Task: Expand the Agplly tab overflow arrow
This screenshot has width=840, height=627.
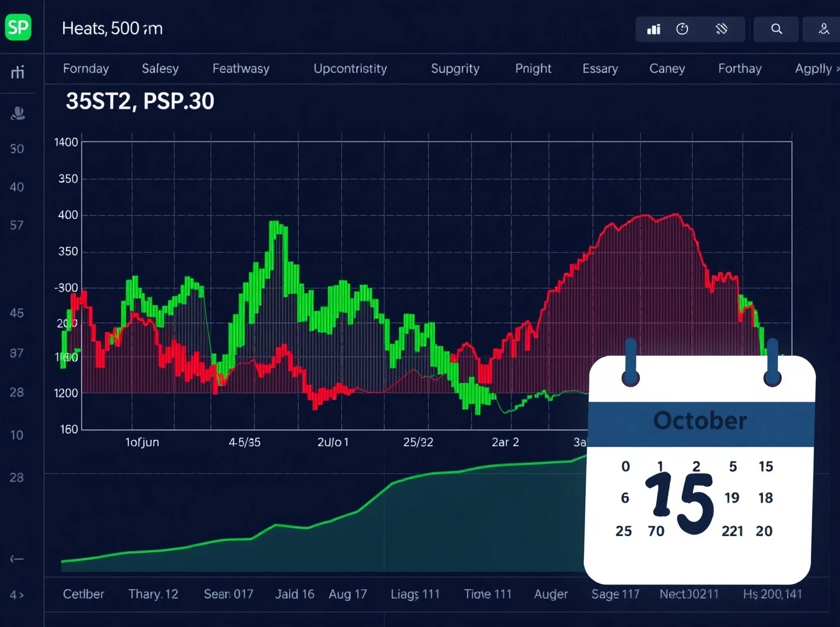Action: click(x=836, y=69)
